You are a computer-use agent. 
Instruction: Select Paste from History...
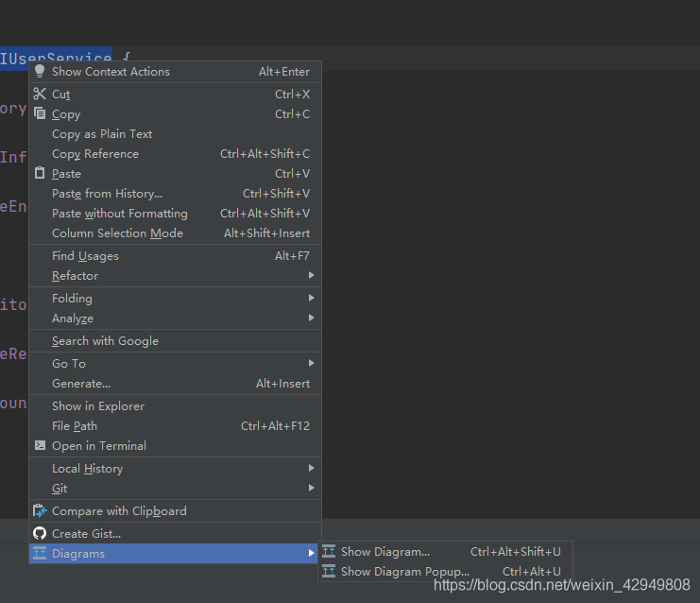[x=175, y=194]
